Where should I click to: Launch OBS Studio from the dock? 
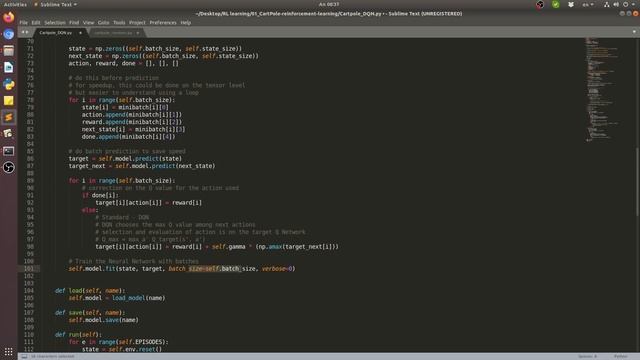click(x=9, y=168)
